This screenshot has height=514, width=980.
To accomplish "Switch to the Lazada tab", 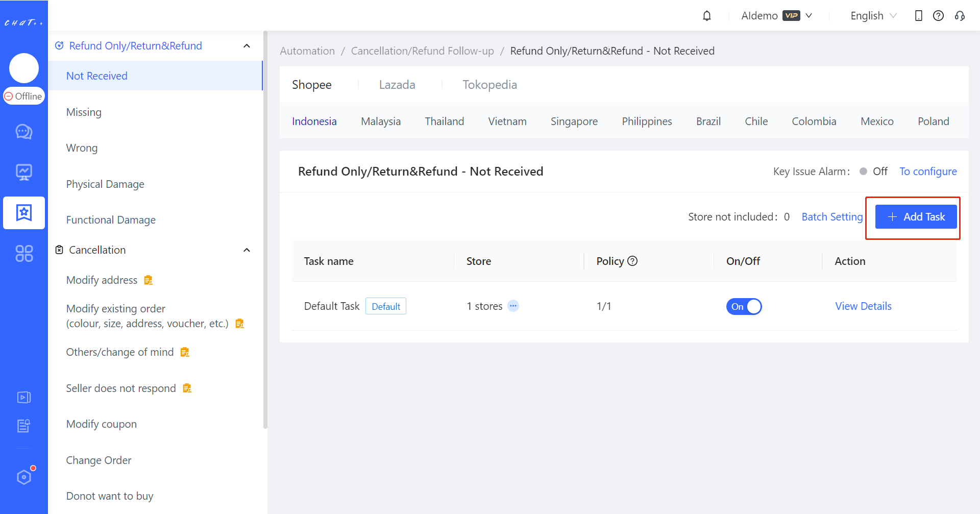I will pos(397,85).
